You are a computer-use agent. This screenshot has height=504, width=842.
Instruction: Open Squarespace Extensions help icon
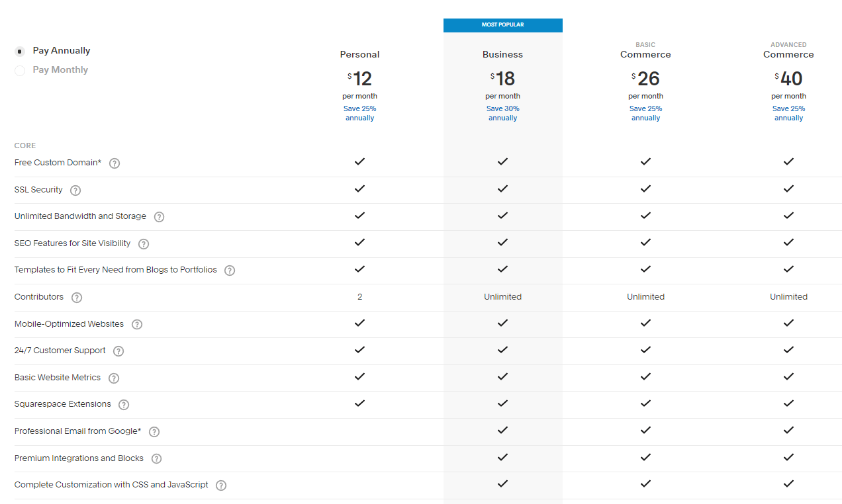click(124, 405)
